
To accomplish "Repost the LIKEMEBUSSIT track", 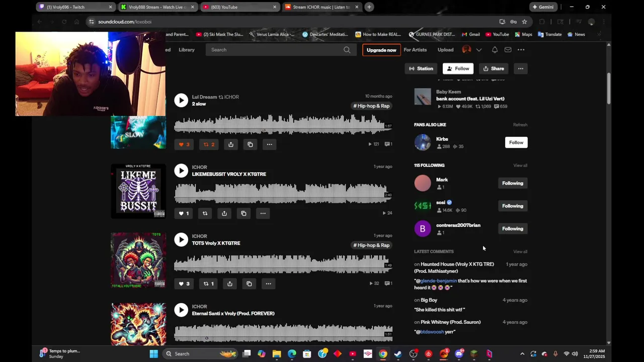I will (x=205, y=213).
